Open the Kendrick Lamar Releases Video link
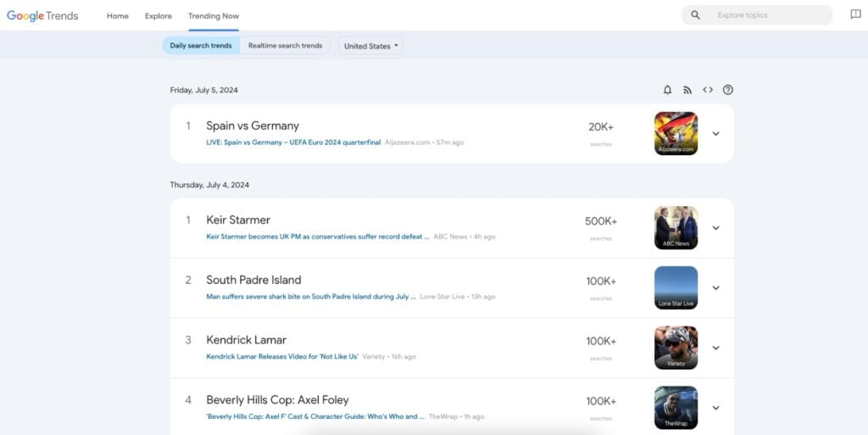This screenshot has width=868, height=435. (x=282, y=356)
